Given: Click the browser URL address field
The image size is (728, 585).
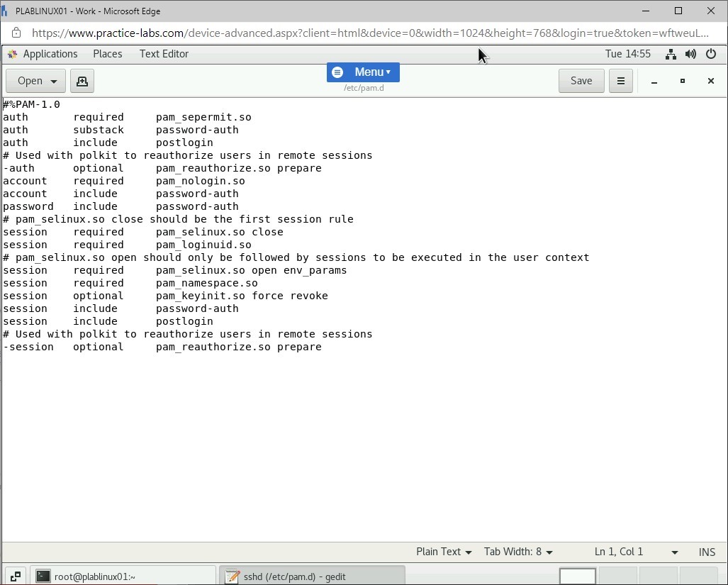Looking at the screenshot, I should click(x=369, y=33).
